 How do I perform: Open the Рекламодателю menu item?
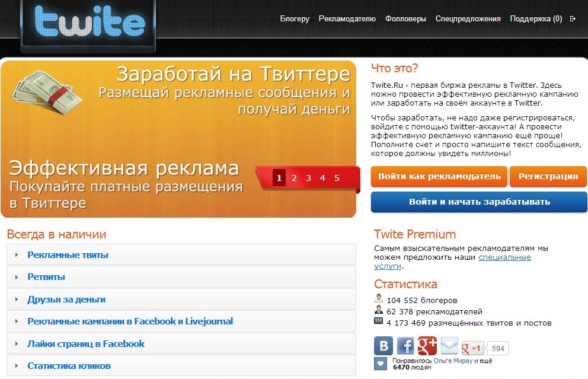347,19
